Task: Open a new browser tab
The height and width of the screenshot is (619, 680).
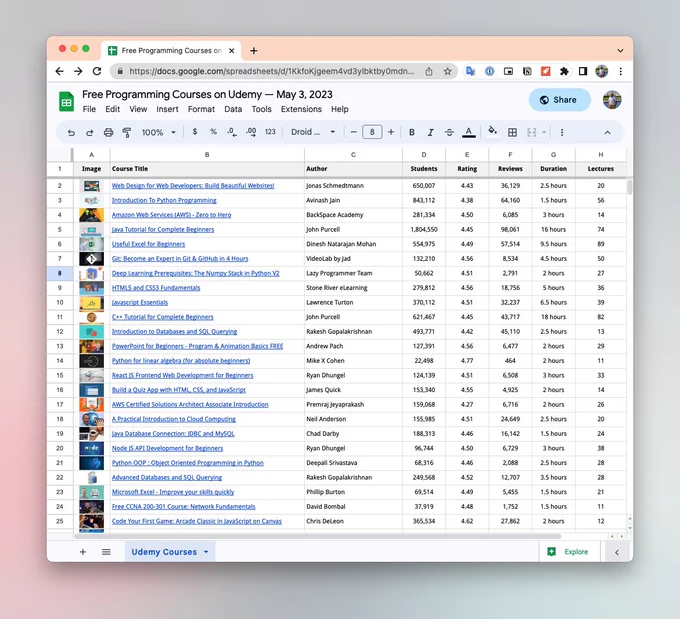Action: click(254, 51)
